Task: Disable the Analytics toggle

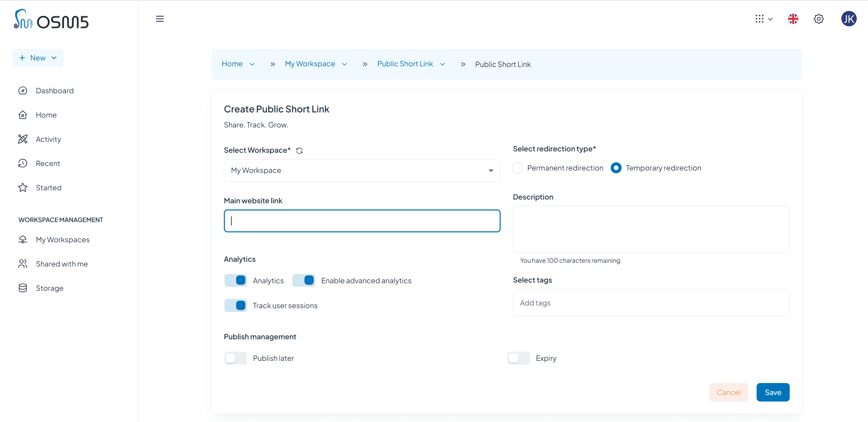Action: [235, 280]
